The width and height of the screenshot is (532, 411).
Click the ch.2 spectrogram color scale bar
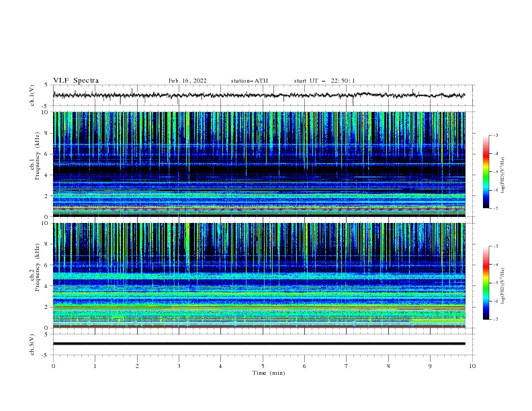pyautogui.click(x=486, y=283)
